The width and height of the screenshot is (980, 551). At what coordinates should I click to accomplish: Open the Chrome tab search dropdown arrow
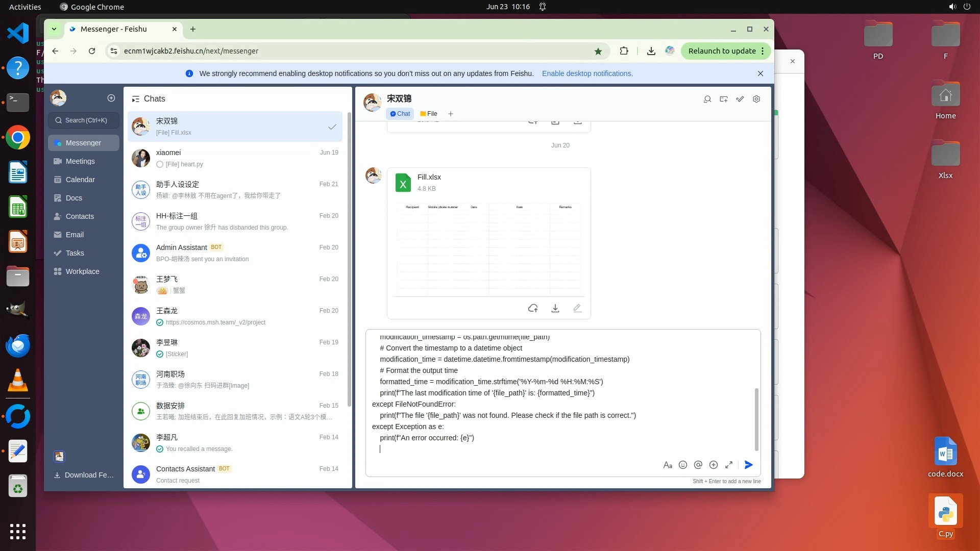(x=54, y=29)
